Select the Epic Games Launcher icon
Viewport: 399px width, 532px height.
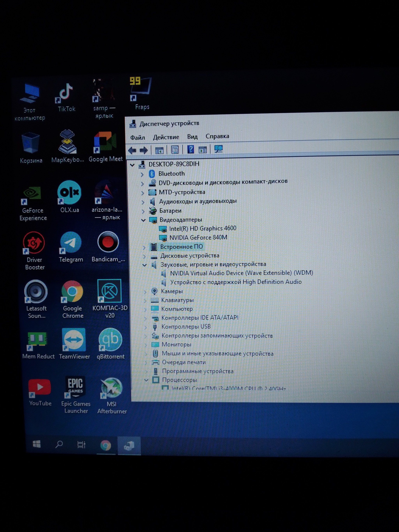(76, 394)
